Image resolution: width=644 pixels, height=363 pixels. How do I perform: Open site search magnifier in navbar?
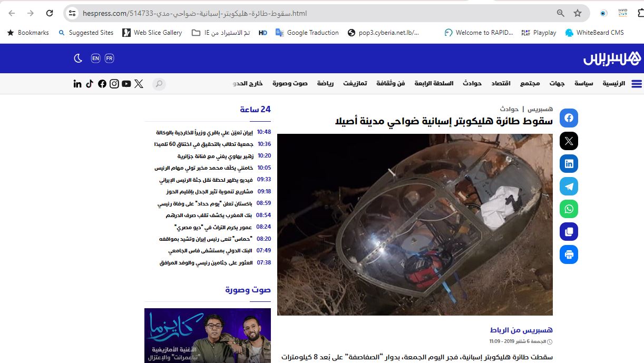[x=159, y=84]
